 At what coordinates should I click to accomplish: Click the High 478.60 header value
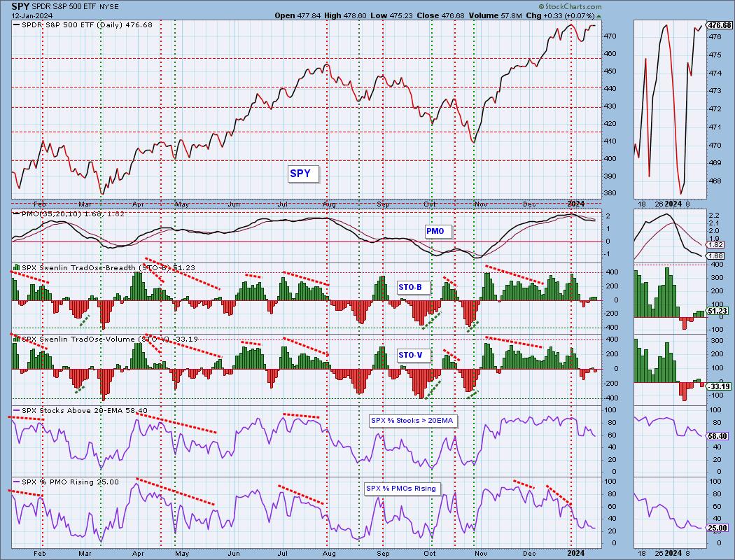(345, 15)
